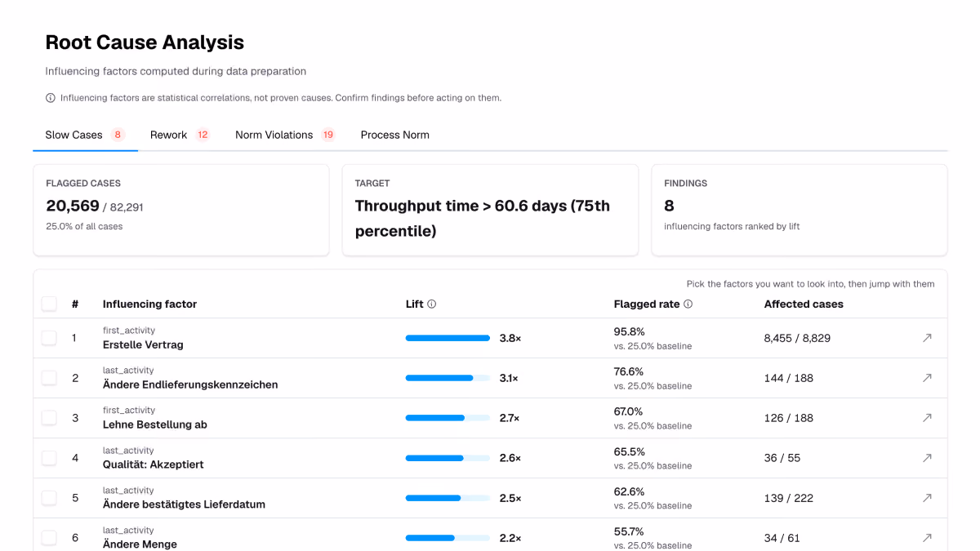The image size is (980, 551).
Task: Click the 3.1× lift bar
Action: pos(448,378)
